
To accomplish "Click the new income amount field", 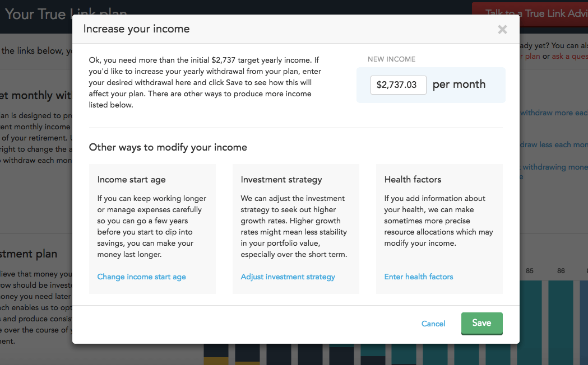I will coord(398,85).
